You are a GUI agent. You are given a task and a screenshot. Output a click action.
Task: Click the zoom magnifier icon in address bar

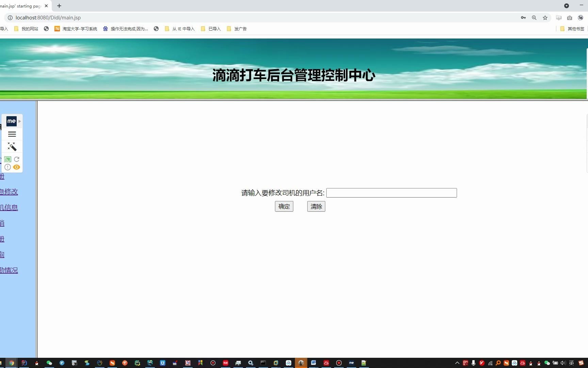coord(534,18)
